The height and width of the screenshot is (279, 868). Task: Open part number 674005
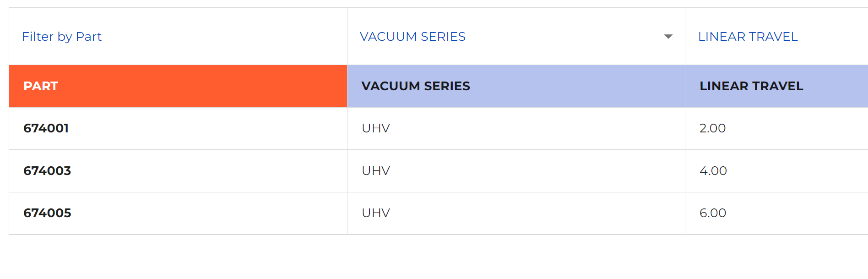(47, 213)
